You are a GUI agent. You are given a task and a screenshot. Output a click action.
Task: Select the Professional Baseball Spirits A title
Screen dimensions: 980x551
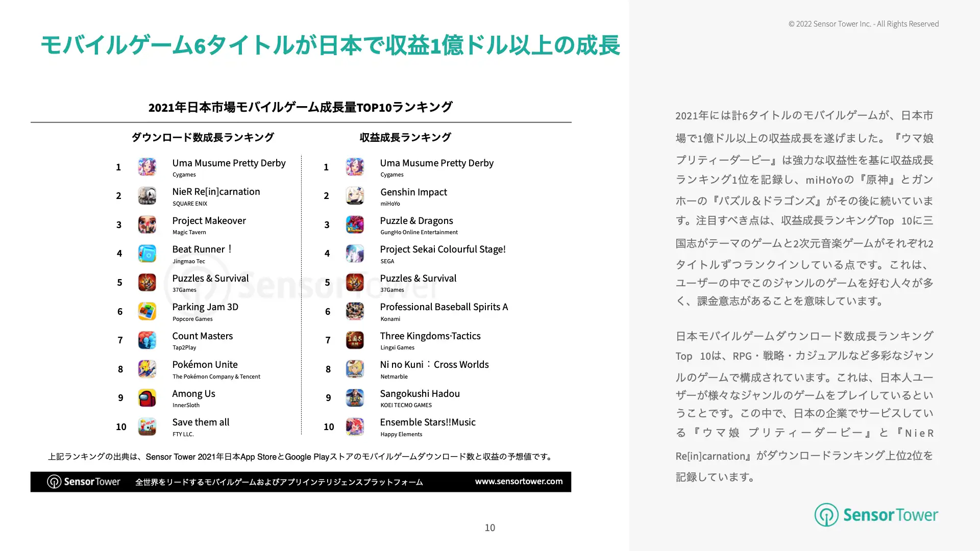[444, 307]
